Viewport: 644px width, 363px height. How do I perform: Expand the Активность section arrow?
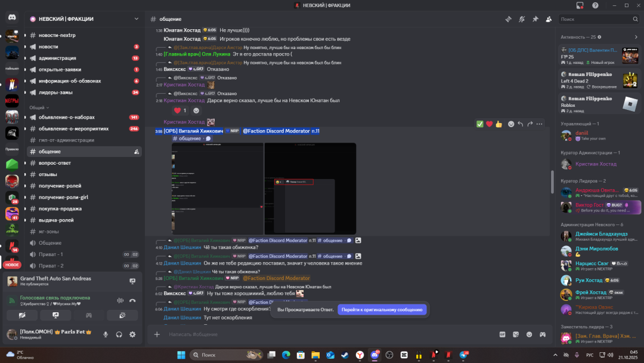pos(636,37)
